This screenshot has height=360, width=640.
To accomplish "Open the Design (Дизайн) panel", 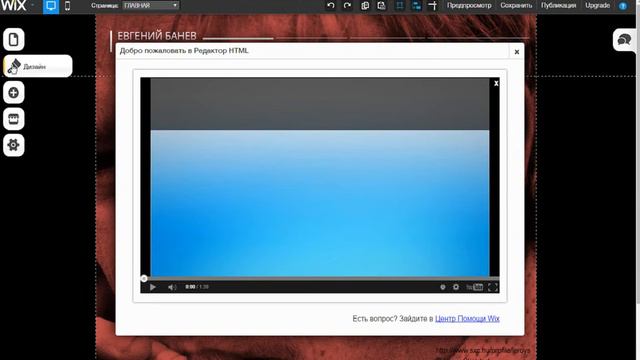I will 38,66.
